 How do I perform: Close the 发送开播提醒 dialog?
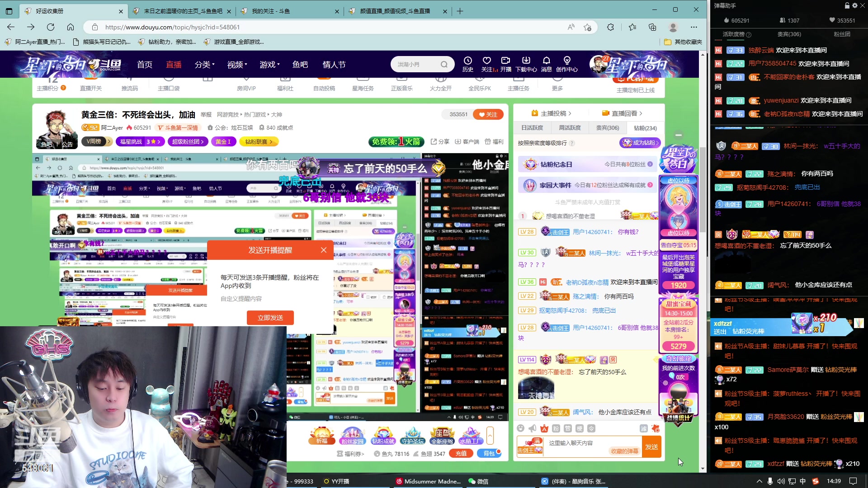click(x=324, y=250)
